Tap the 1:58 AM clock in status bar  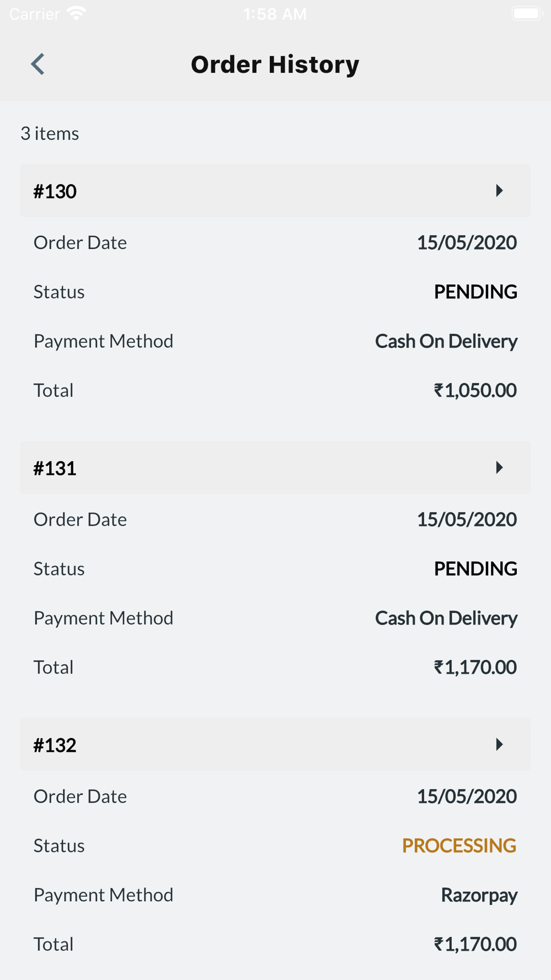(x=275, y=14)
